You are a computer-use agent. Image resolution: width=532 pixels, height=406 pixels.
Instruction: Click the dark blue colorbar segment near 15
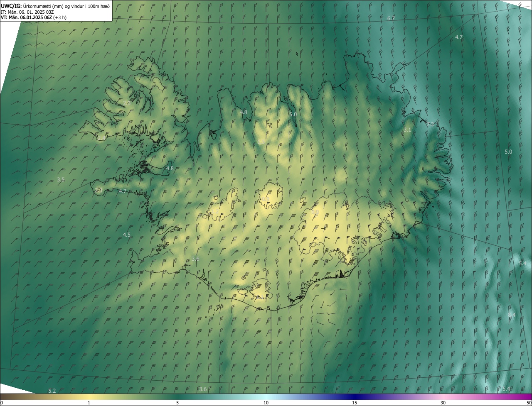click(355, 396)
